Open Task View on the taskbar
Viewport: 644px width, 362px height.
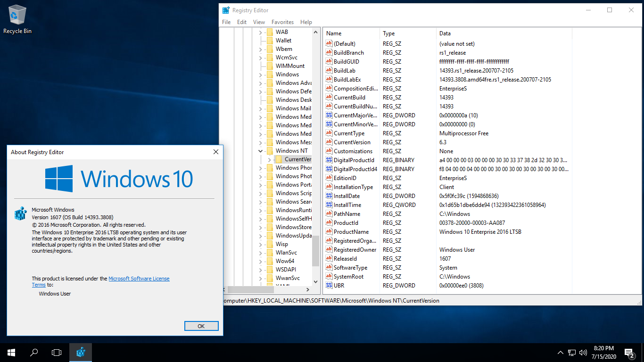(57, 353)
